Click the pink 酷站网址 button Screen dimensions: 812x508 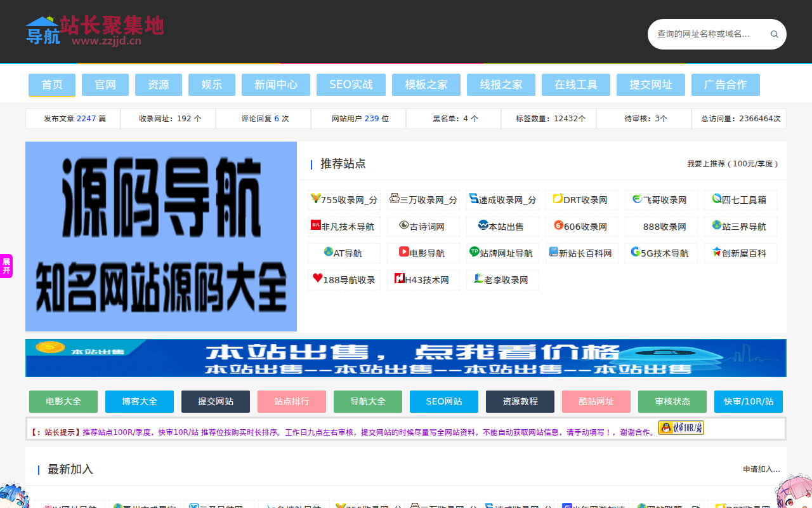(x=596, y=402)
